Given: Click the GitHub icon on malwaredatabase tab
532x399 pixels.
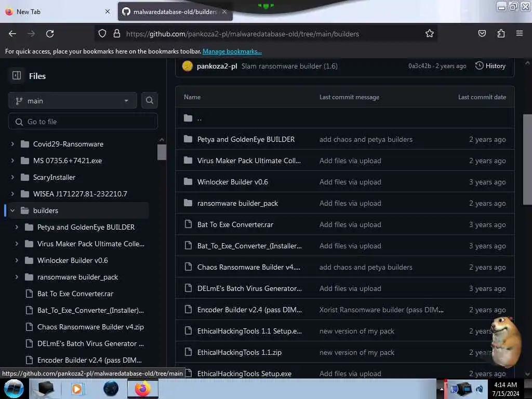Looking at the screenshot, I should click(126, 11).
